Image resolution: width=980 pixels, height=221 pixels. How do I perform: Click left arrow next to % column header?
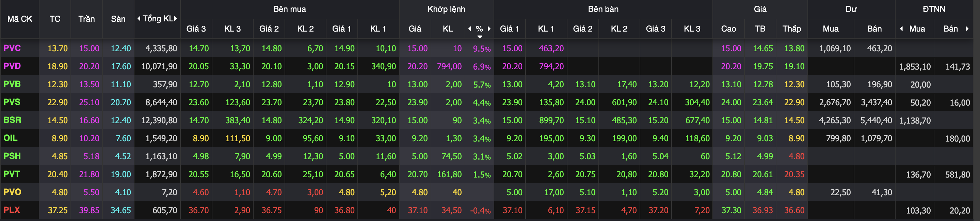(469, 29)
